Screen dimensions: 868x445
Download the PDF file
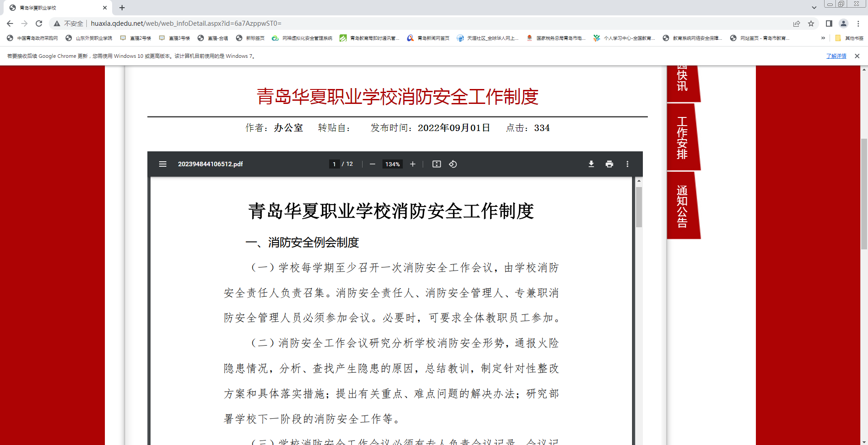tap(591, 164)
